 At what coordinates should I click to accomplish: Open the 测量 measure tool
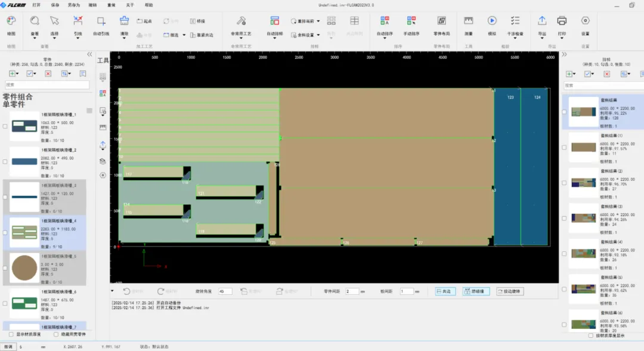(x=468, y=20)
